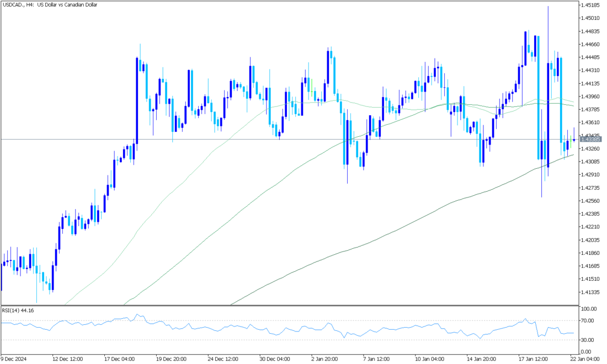Select the 1.43610 price axis value
The width and height of the screenshot is (607, 364).
(x=590, y=122)
